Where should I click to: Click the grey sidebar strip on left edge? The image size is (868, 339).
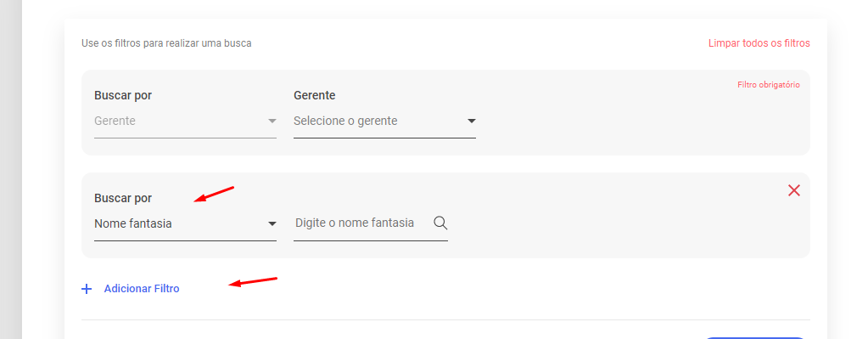click(x=10, y=170)
